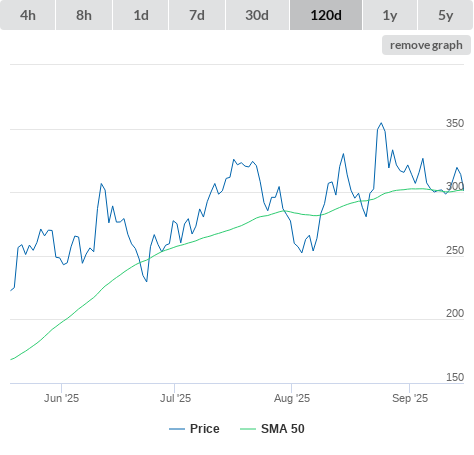Screen dimensions: 474x455
Task: Choose the 7d time range
Action: pyautogui.click(x=197, y=15)
